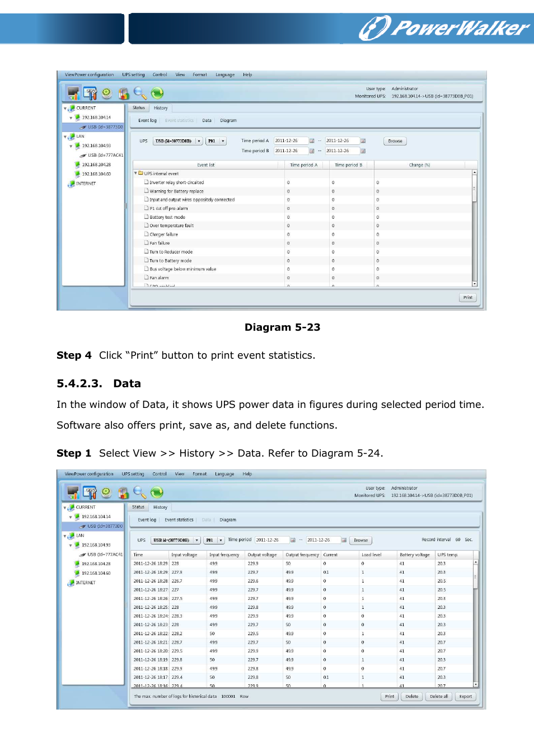Switch to History tab in Diagram 5-24 window
This screenshot has width=534, height=756.
[160, 507]
